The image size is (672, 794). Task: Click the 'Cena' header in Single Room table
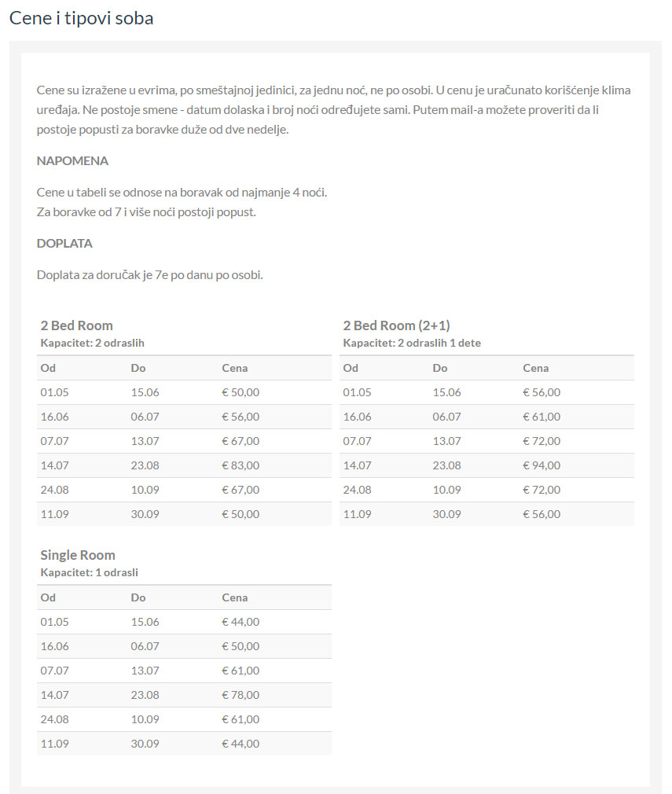234,597
